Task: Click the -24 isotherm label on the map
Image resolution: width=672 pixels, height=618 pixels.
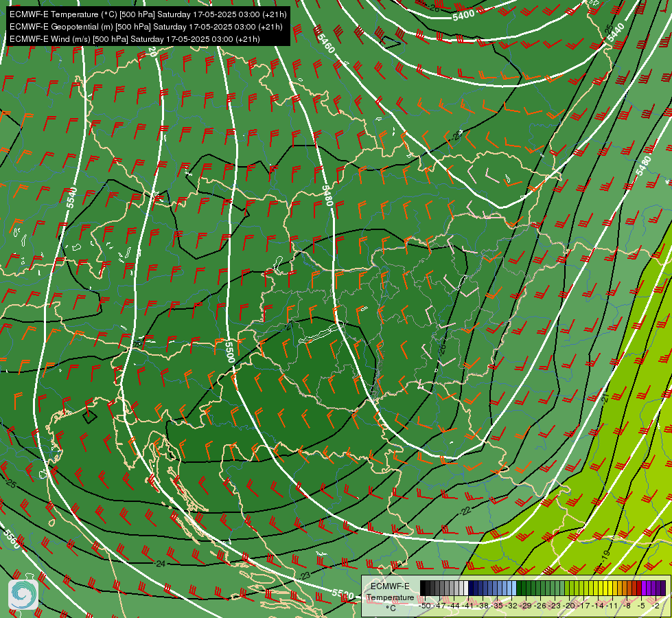Action: [159, 564]
